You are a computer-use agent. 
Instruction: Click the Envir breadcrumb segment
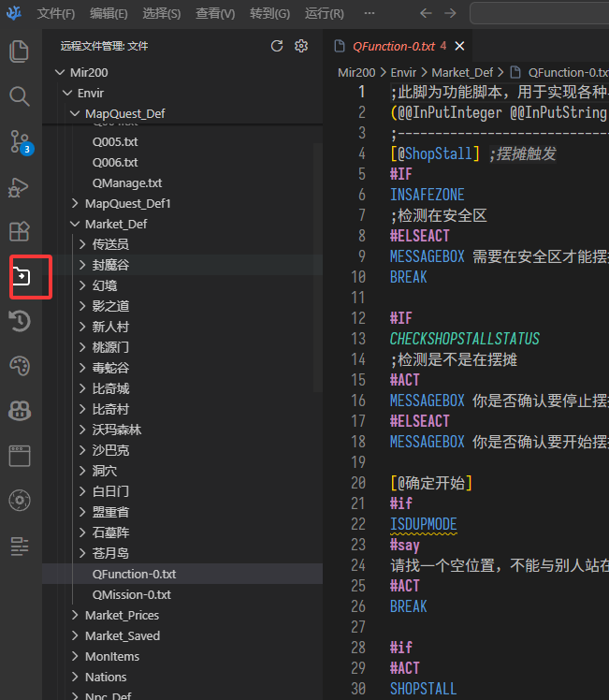(x=403, y=72)
